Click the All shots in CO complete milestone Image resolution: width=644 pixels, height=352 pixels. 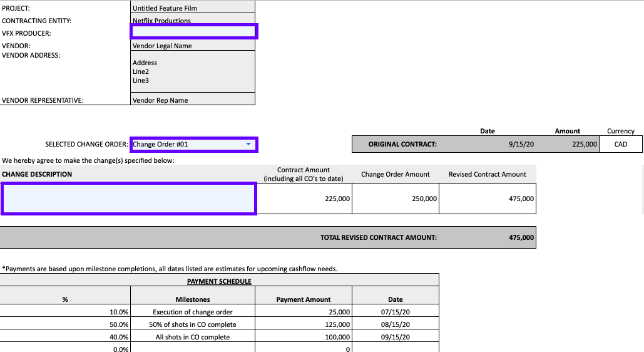pos(193,337)
